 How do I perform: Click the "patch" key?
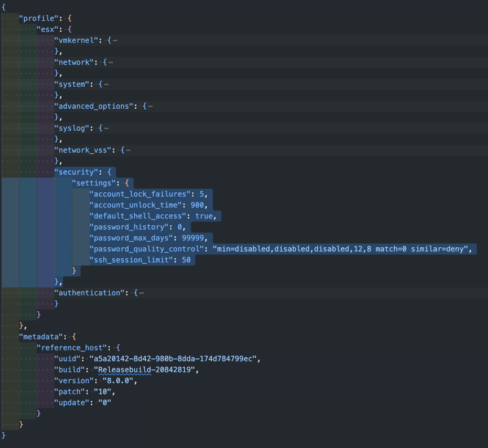[70, 392]
